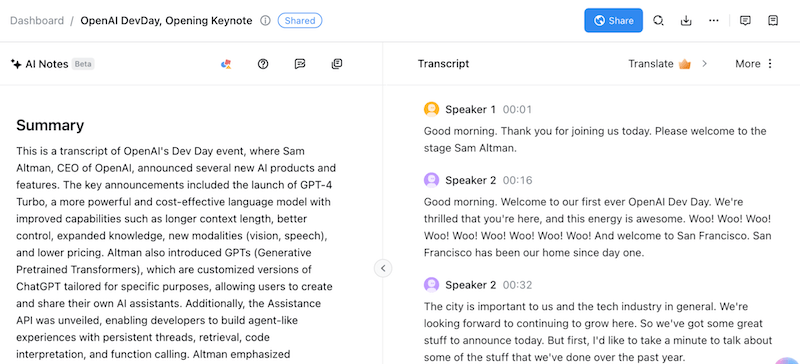Jump to timestamp 00:32
The height and width of the screenshot is (364, 800).
[x=517, y=284]
